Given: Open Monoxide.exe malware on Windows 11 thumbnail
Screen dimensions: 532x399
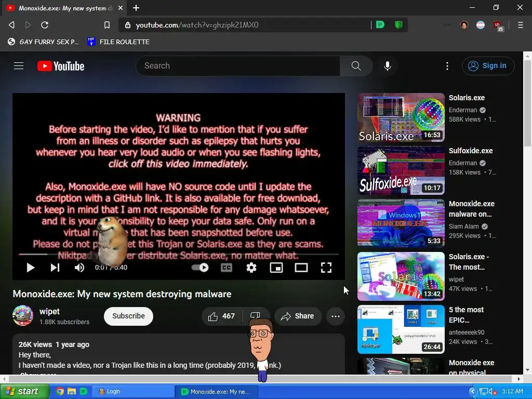Looking at the screenshot, I should tap(401, 223).
